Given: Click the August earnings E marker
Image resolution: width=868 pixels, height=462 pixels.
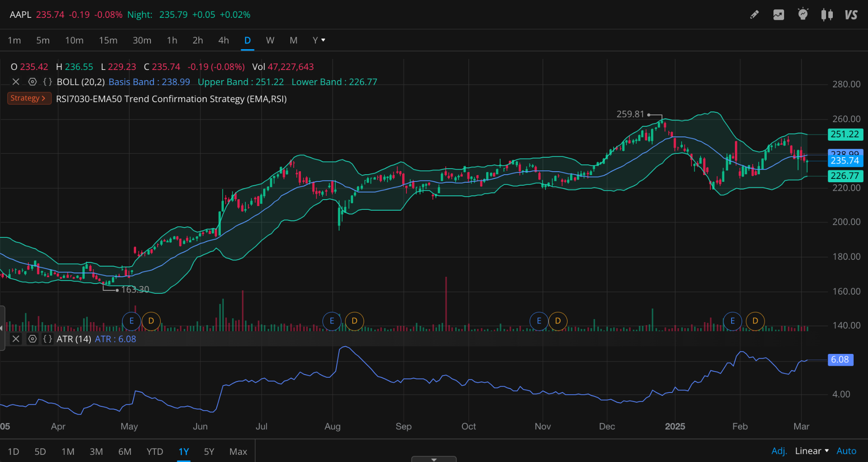Looking at the screenshot, I should [x=332, y=321].
